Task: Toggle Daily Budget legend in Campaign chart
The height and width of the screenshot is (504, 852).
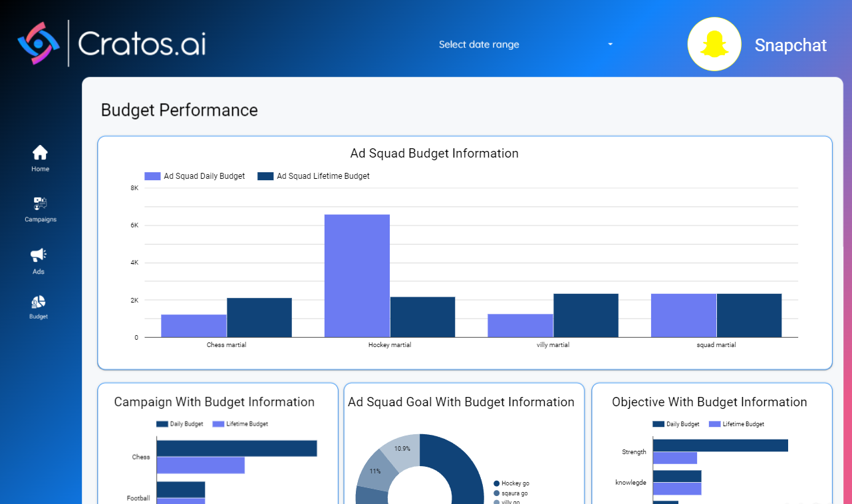Action: coord(180,424)
